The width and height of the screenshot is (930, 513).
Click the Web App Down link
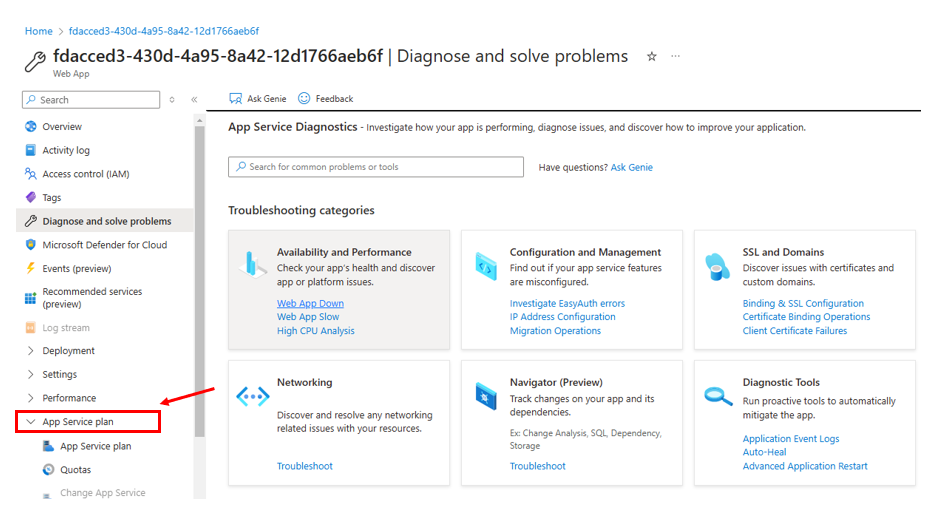click(x=310, y=304)
